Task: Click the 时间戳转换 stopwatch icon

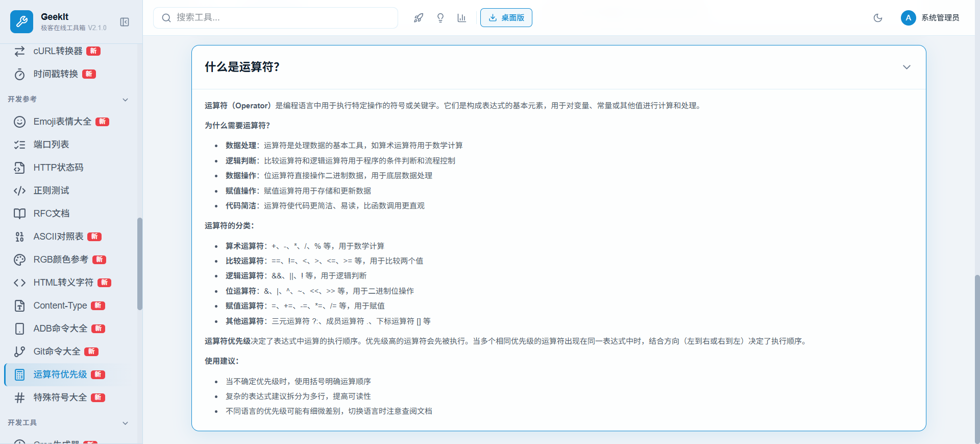Action: [x=19, y=75]
